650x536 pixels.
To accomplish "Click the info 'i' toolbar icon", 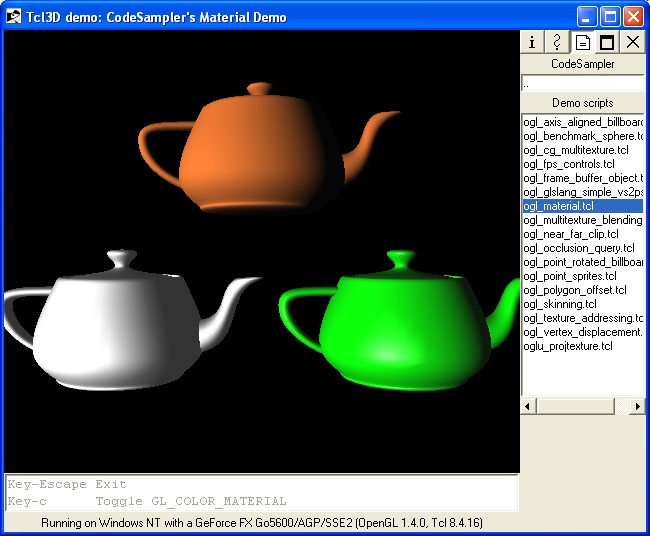I will tap(532, 42).
